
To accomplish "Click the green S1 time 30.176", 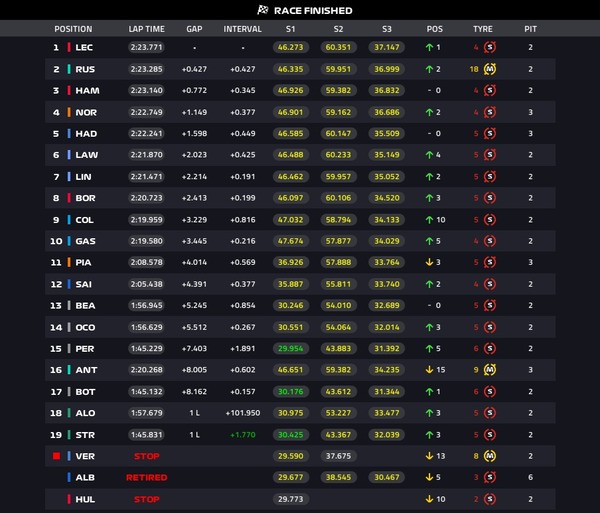I will pos(290,392).
